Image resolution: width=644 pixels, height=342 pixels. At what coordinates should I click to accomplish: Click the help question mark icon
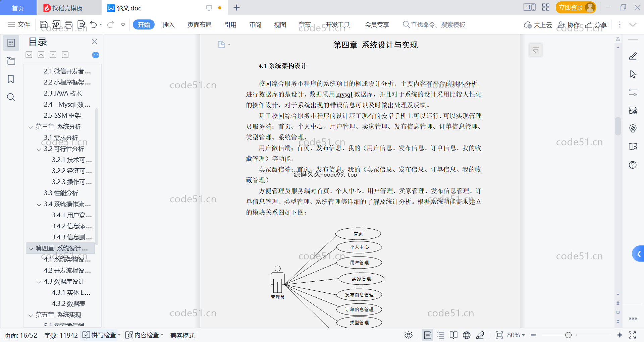(633, 165)
